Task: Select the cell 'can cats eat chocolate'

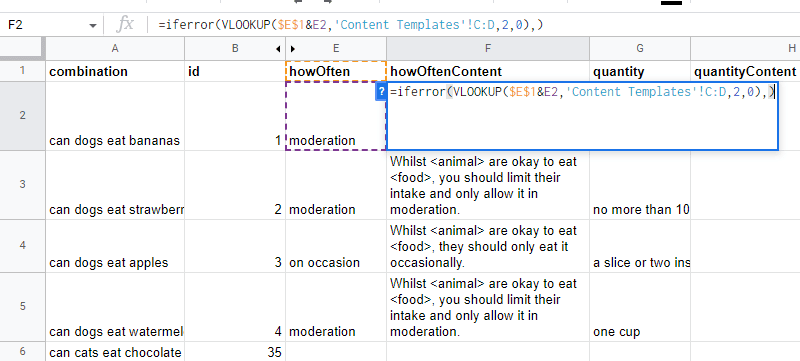Action: (x=115, y=352)
